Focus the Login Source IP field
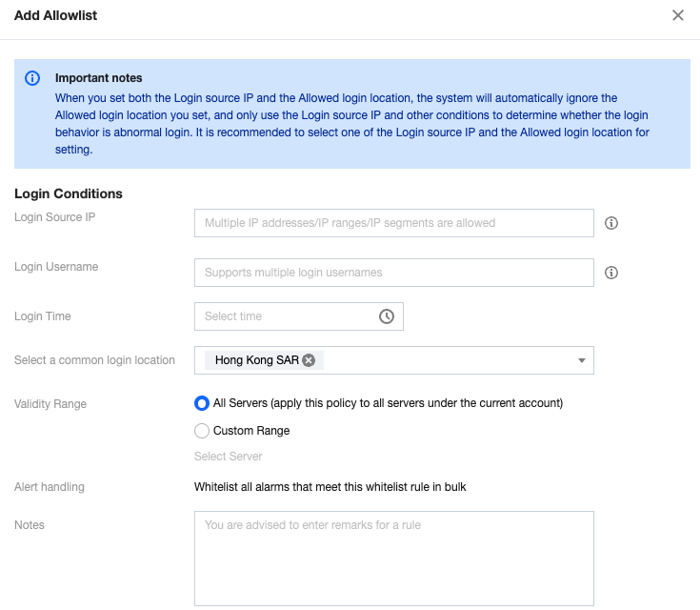The width and height of the screenshot is (700, 610). point(393,223)
